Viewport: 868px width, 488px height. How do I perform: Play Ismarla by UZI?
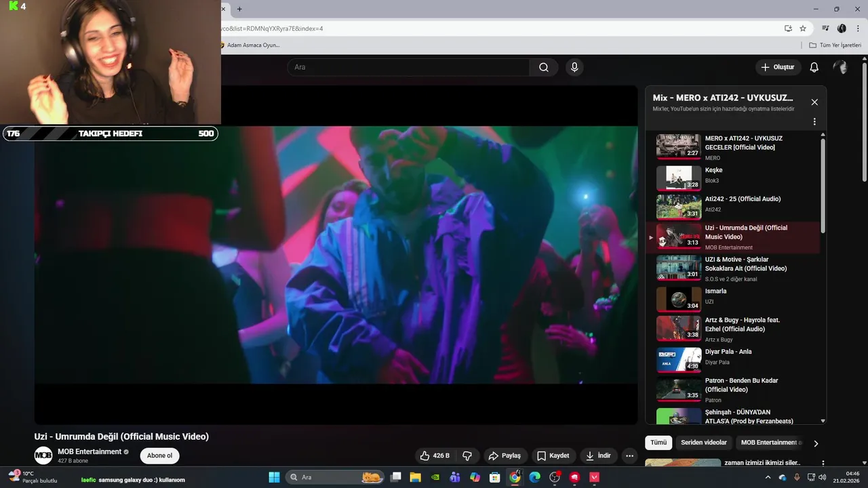732,298
